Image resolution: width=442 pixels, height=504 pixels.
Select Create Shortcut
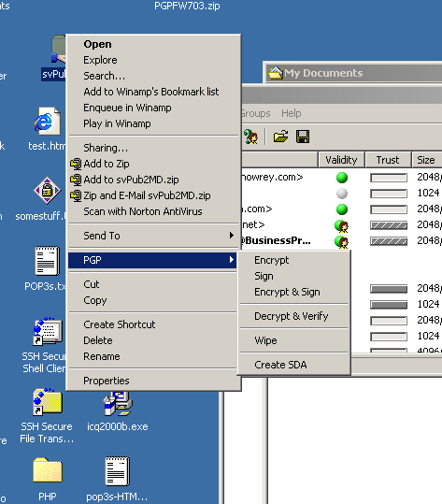tap(153, 324)
